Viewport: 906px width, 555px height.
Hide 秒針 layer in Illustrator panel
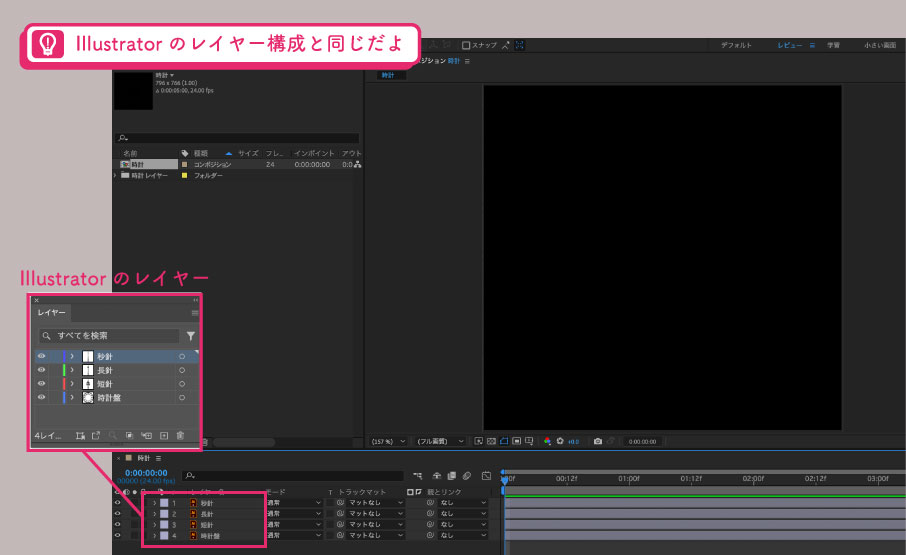point(42,356)
